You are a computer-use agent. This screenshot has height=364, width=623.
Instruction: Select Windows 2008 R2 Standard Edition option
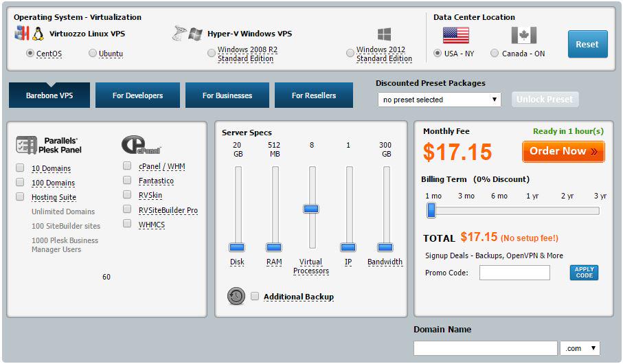tap(212, 53)
